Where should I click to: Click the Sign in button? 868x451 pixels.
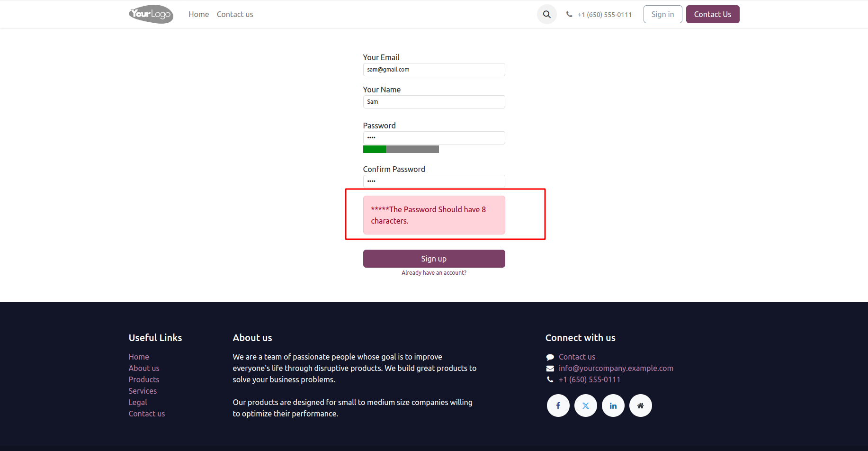click(x=662, y=14)
